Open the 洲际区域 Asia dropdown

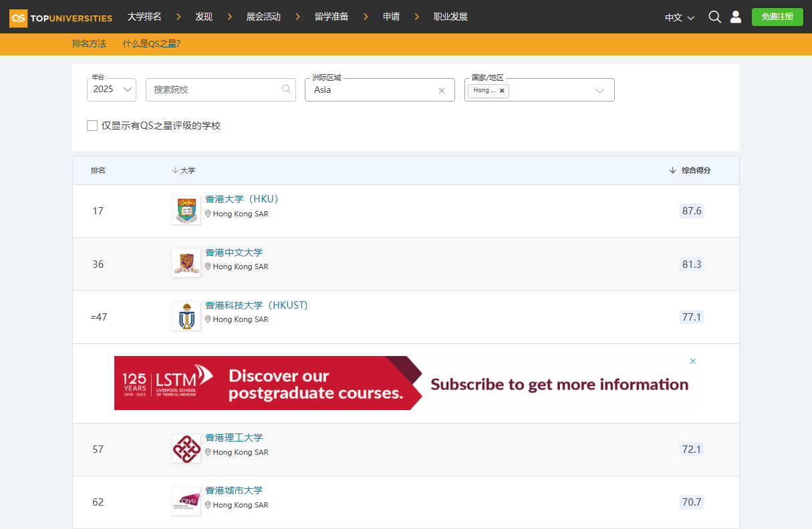[x=380, y=90]
